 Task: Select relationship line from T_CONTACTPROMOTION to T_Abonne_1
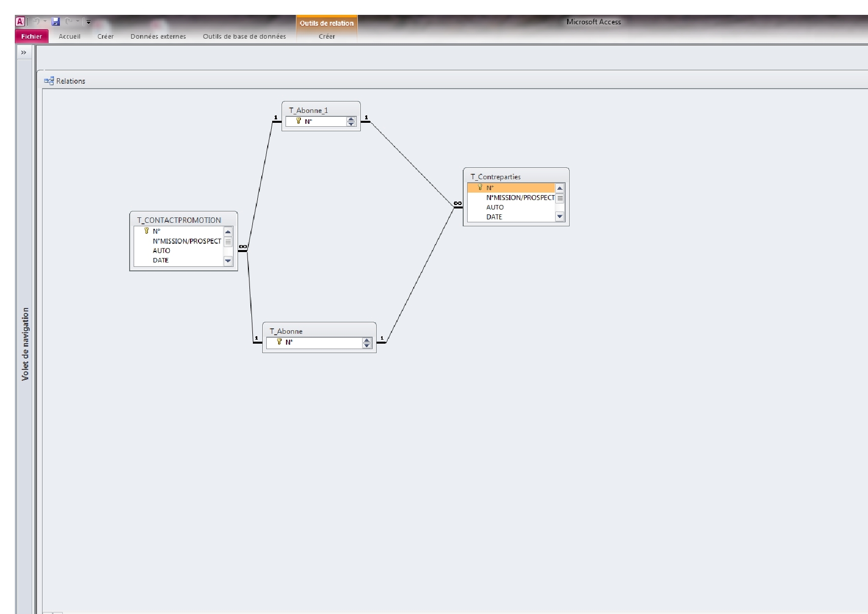260,186
